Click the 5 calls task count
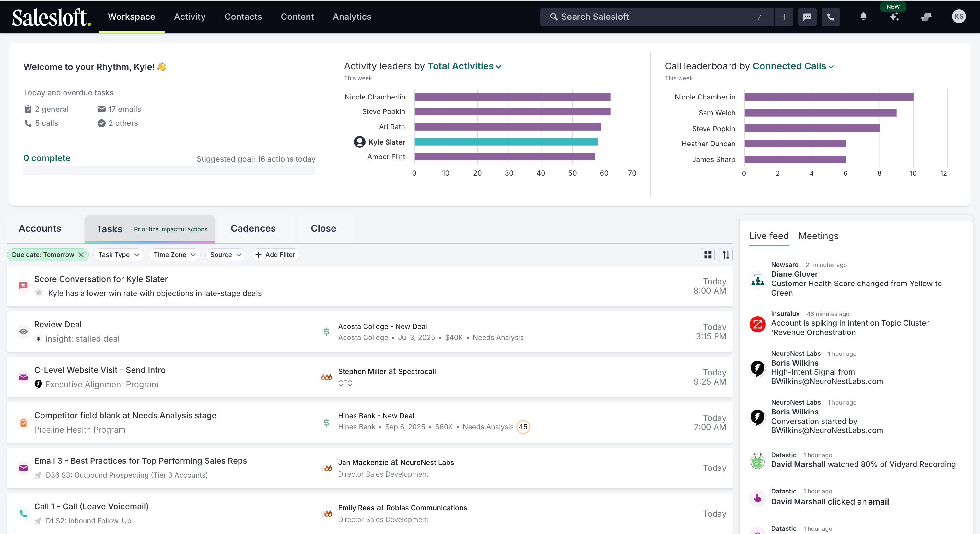The width and height of the screenshot is (980, 534). [x=41, y=123]
